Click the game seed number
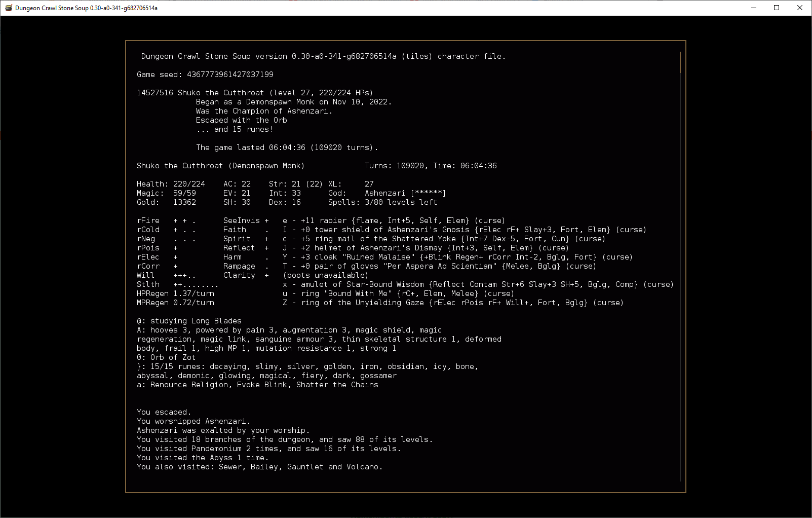The image size is (812, 518). (230, 75)
